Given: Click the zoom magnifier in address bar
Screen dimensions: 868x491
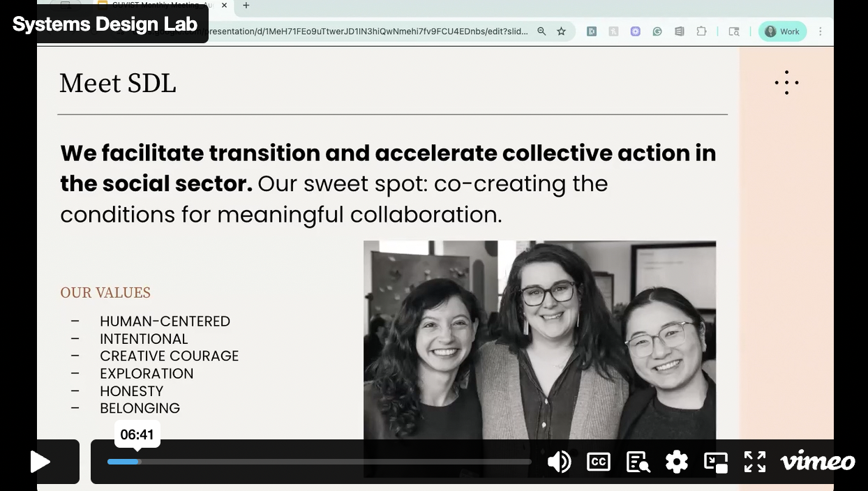Looking at the screenshot, I should [541, 31].
